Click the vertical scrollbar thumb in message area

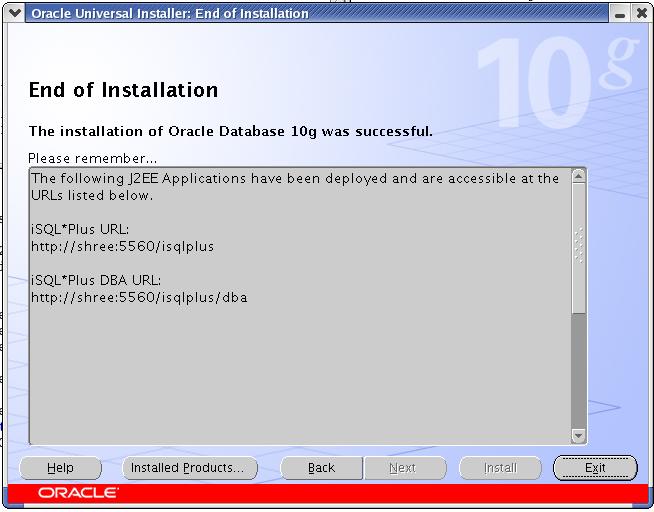click(x=579, y=248)
